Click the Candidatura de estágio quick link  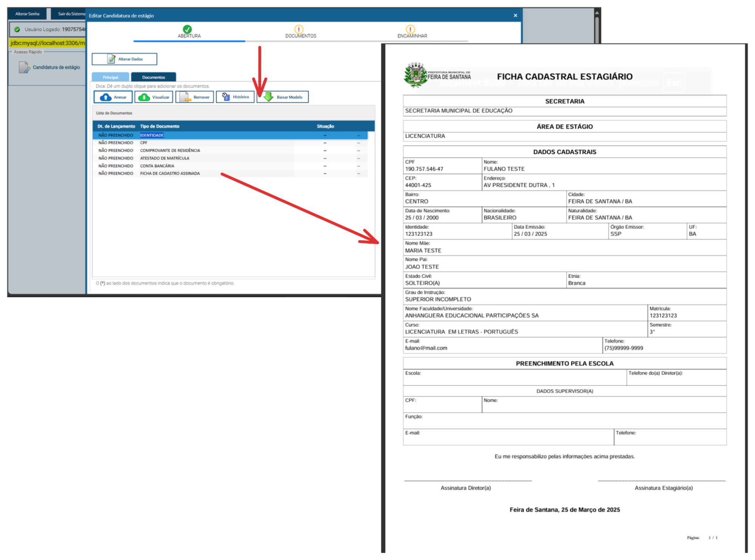tap(56, 68)
